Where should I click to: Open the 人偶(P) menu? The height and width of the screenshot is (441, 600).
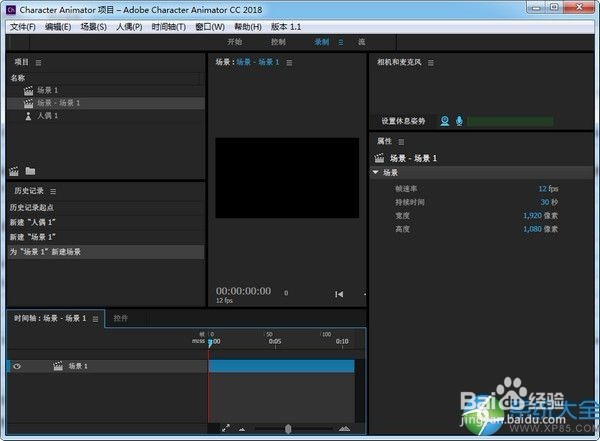[x=129, y=27]
